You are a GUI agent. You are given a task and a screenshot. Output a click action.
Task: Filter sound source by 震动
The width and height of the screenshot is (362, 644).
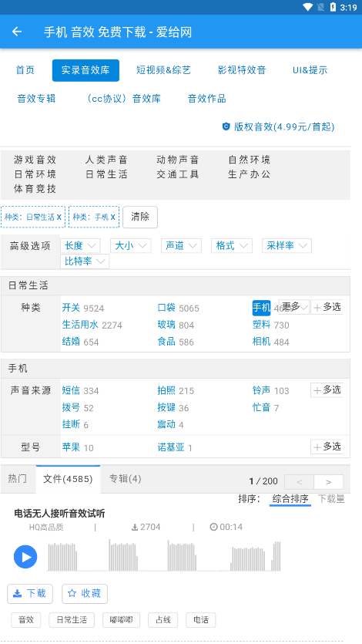coord(166,424)
